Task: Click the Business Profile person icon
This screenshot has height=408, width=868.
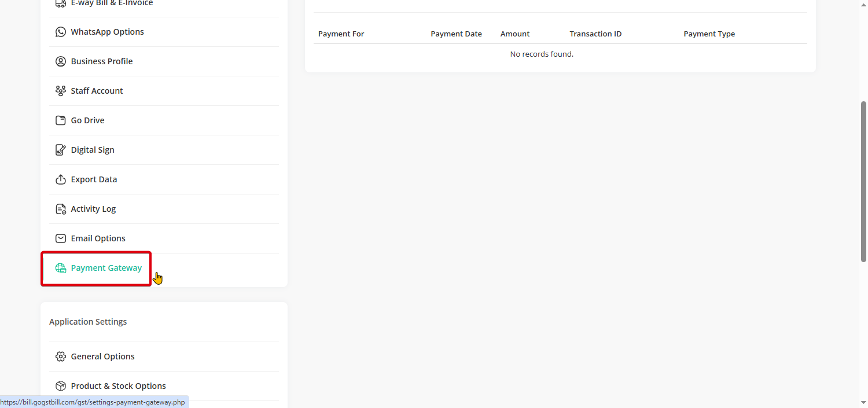Action: point(60,61)
